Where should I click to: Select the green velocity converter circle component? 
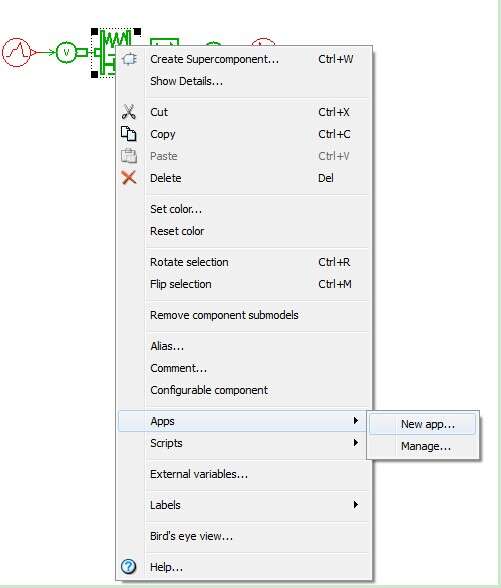66,52
